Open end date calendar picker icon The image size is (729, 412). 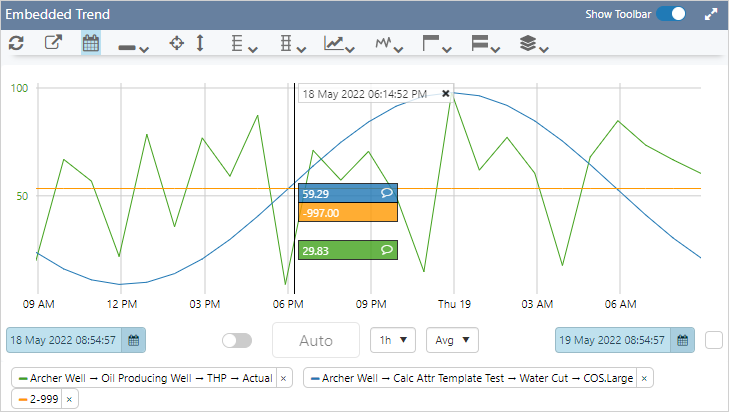682,340
